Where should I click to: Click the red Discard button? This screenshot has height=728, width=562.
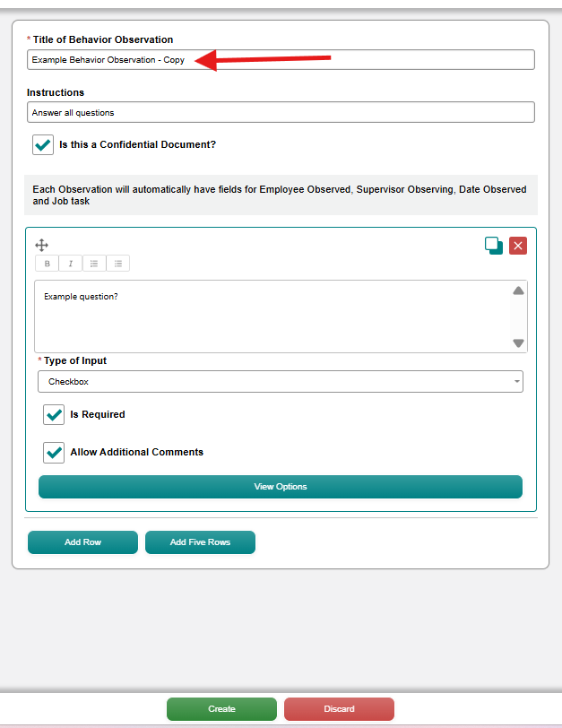[x=339, y=709]
